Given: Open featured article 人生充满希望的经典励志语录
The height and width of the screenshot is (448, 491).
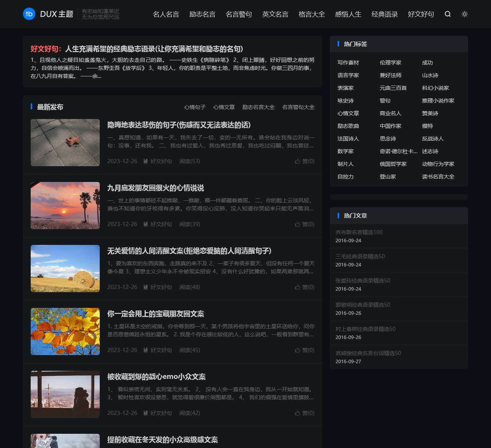Looking at the screenshot, I should (154, 49).
